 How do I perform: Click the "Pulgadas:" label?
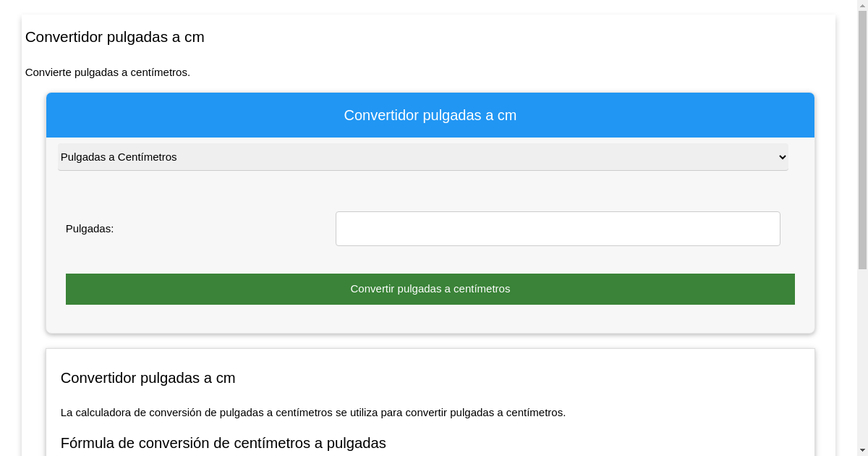[x=89, y=229]
